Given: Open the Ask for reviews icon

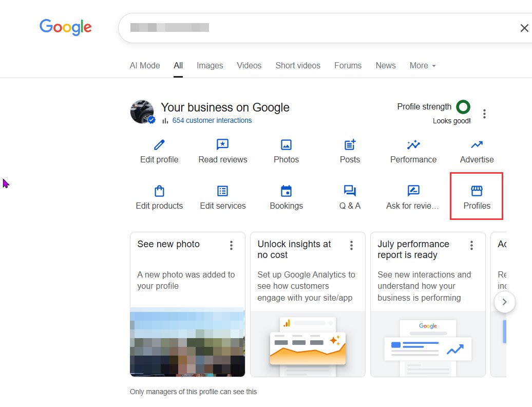Looking at the screenshot, I should point(413,191).
